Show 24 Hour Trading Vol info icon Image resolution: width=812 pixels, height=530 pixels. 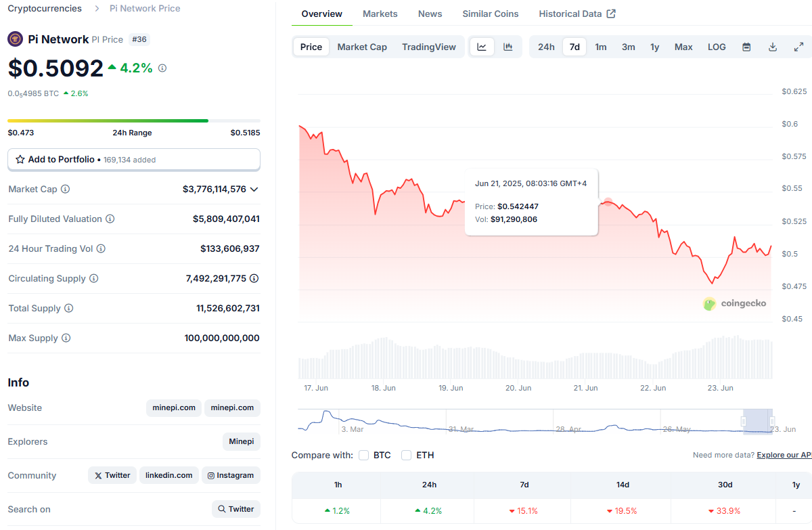[101, 248]
